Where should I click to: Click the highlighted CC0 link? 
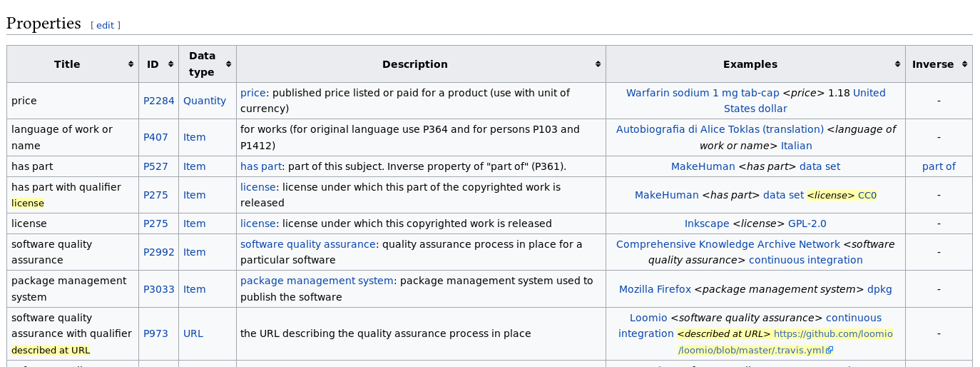tap(867, 195)
